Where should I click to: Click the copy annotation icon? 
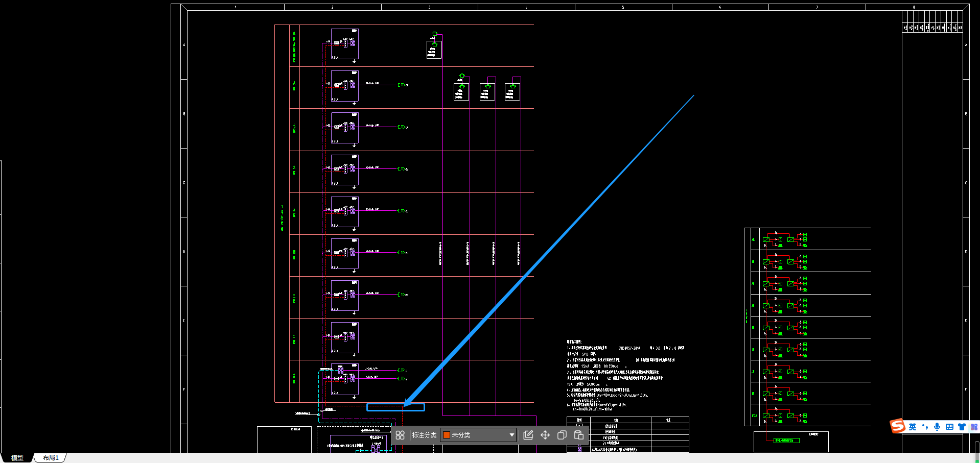[562, 435]
